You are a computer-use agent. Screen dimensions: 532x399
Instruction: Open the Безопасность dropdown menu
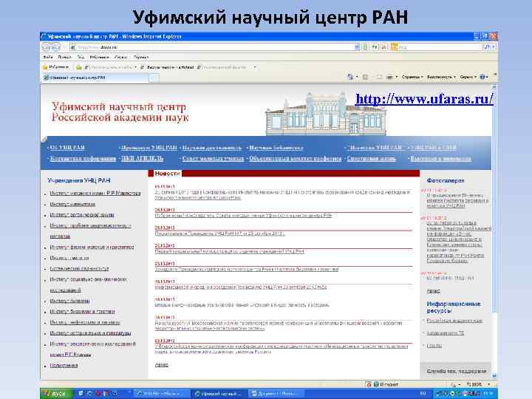pyautogui.click(x=441, y=77)
